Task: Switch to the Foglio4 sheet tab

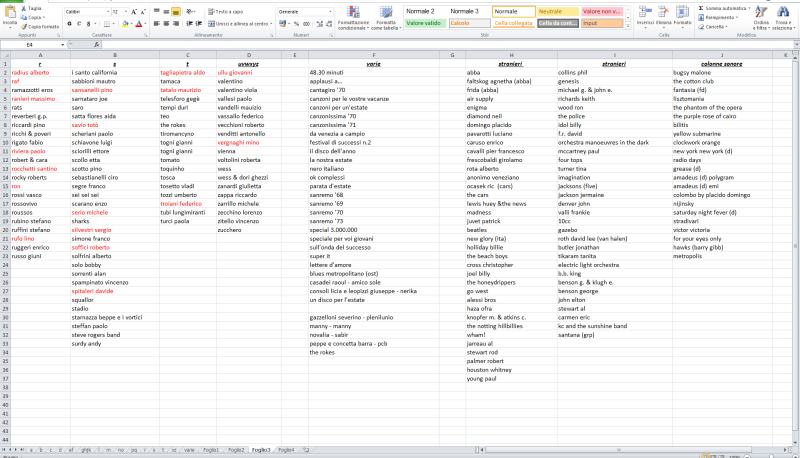Action: (x=286, y=450)
